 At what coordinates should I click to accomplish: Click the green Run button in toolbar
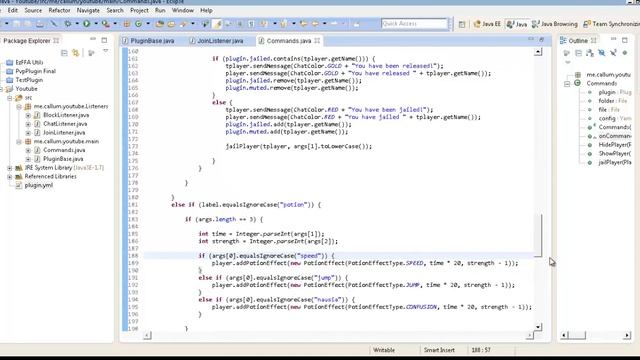(x=87, y=24)
